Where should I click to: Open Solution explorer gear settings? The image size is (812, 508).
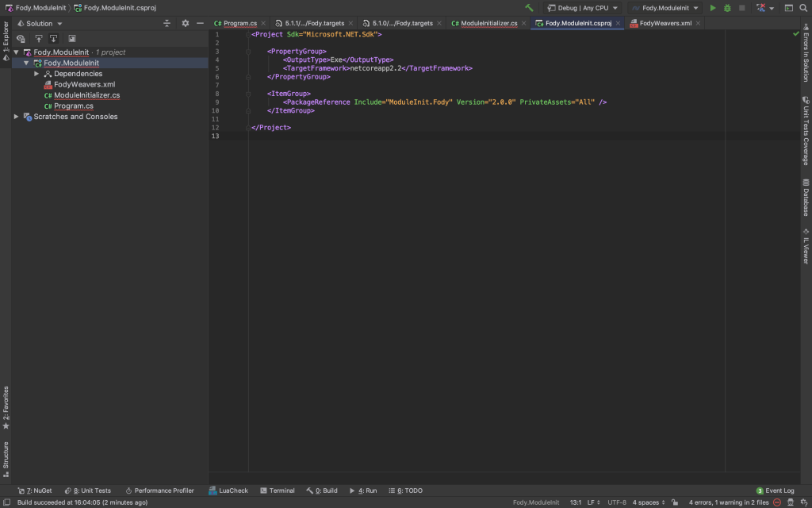click(x=186, y=23)
